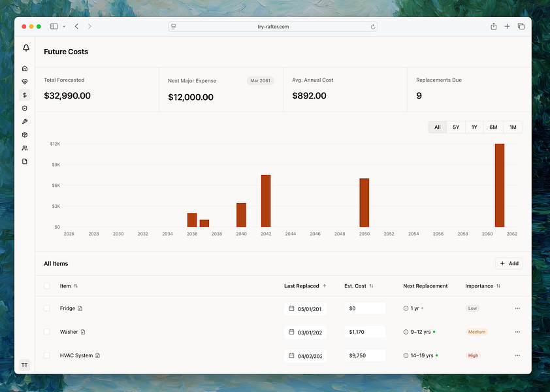Sort by the Item column
This screenshot has height=392, width=550.
click(69, 286)
